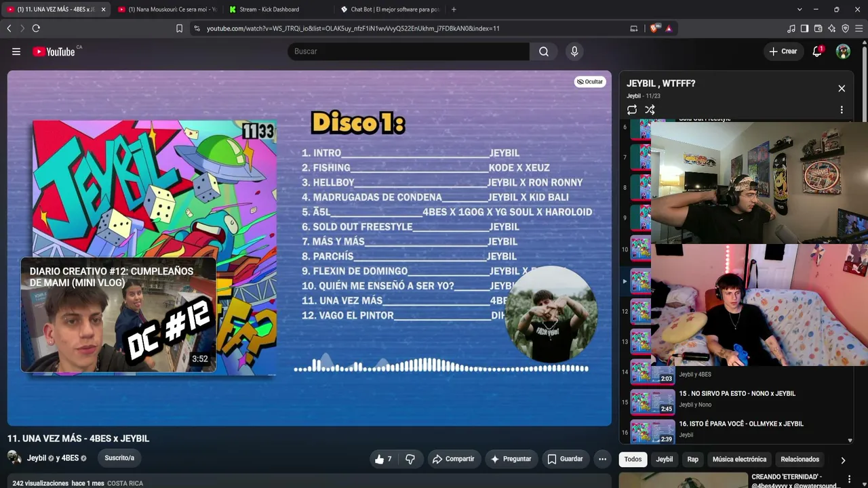Save video with Guardar button
Image resolution: width=868 pixels, height=488 pixels.
coord(565,459)
